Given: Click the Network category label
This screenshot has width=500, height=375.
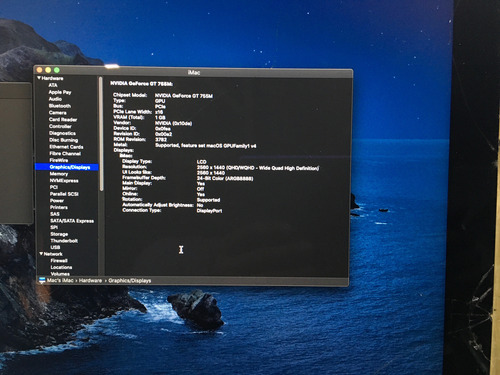Looking at the screenshot, I should click(x=53, y=254).
